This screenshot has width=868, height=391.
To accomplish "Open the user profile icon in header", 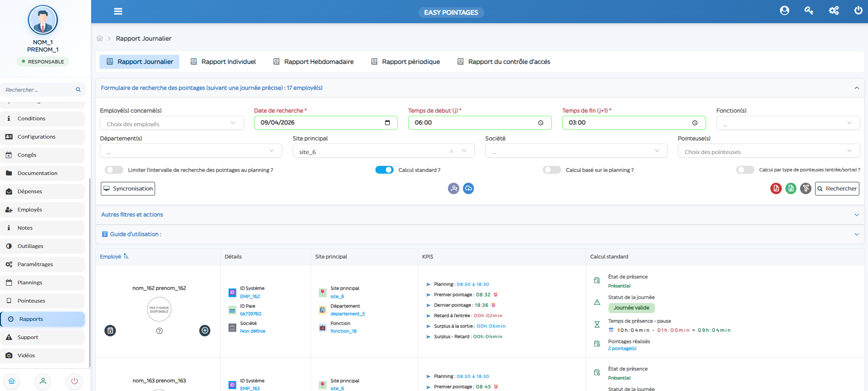I will coord(785,10).
